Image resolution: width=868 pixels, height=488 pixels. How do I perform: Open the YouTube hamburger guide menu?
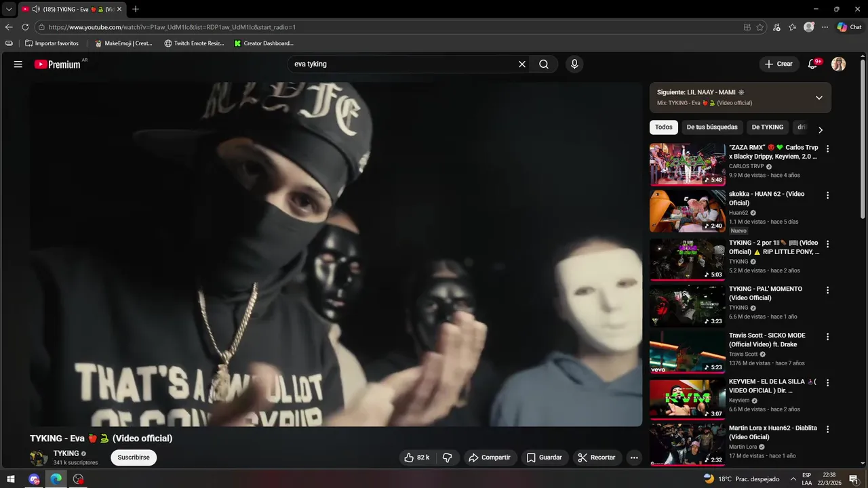pyautogui.click(x=18, y=64)
